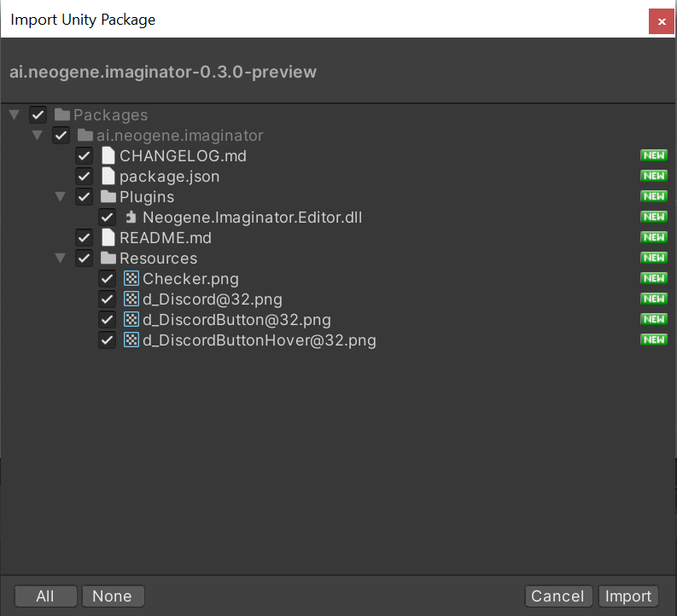
Task: Click the Plugins folder icon
Action: 108,197
